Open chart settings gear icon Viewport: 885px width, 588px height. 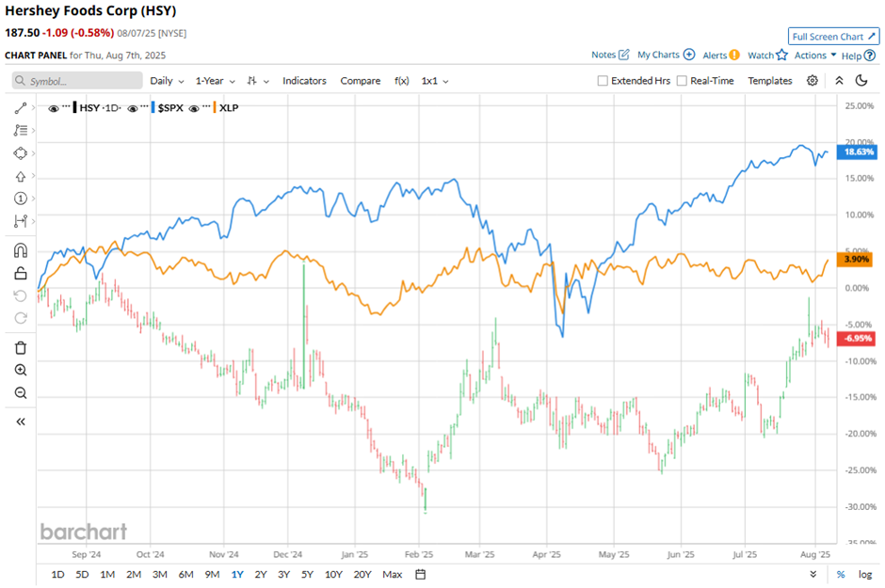[x=813, y=81]
